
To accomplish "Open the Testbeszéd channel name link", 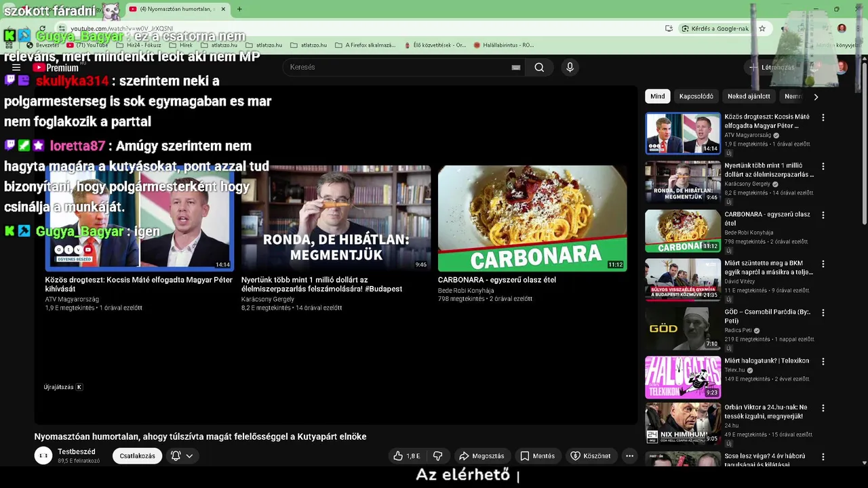I will coord(76,451).
